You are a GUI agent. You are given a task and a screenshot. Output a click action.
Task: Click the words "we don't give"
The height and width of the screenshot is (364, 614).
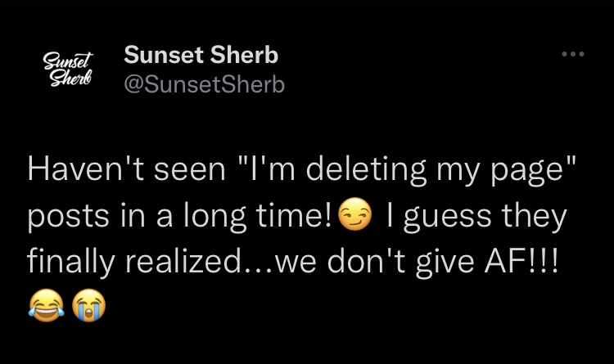[374, 262]
